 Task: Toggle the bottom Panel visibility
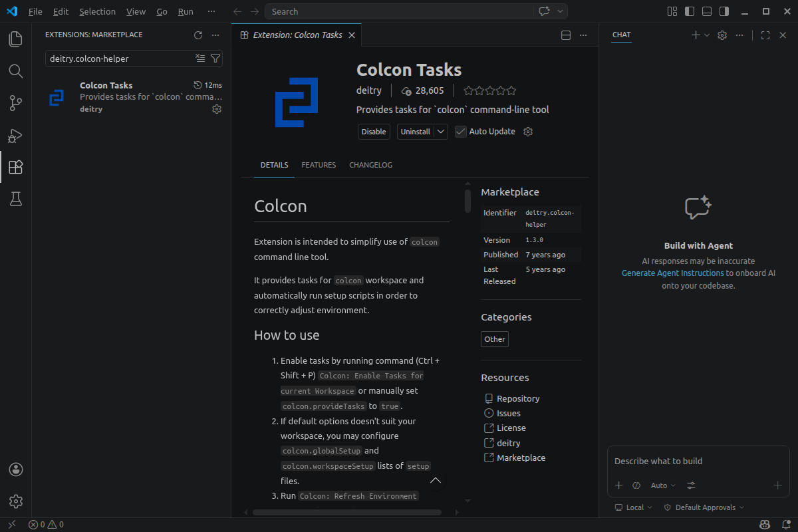click(707, 11)
